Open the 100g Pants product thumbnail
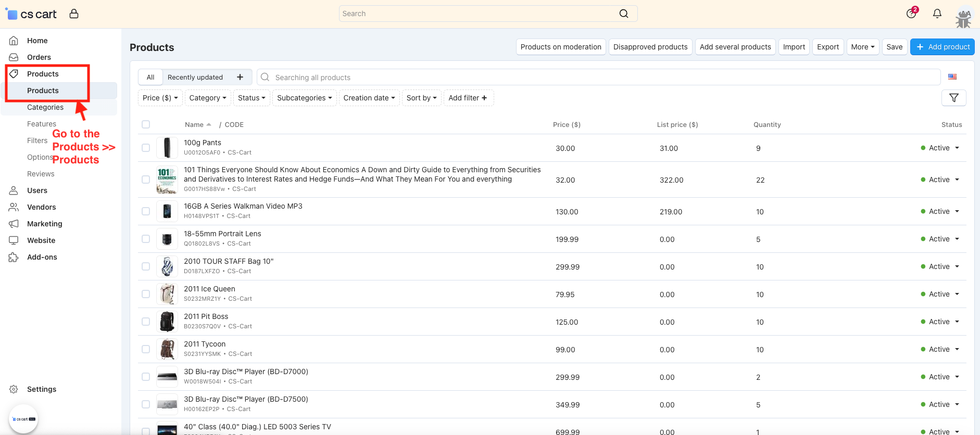980x435 pixels. point(167,148)
